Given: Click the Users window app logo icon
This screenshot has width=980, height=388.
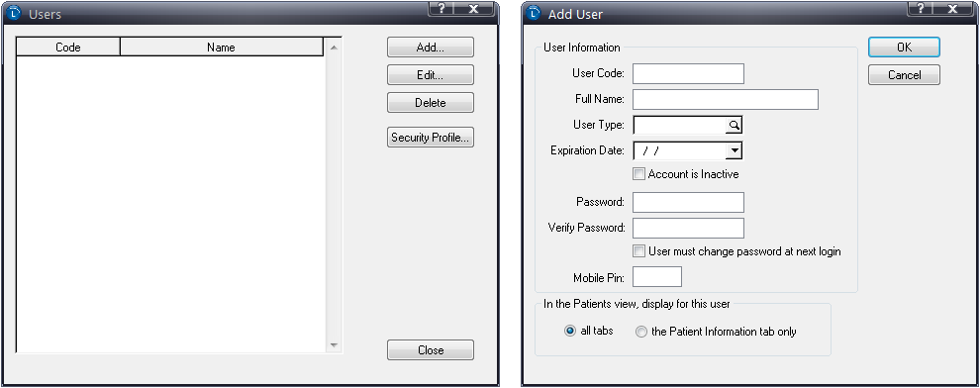Looking at the screenshot, I should click(16, 13).
